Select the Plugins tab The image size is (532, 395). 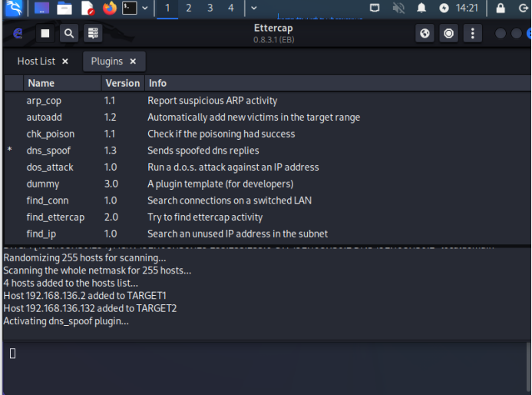coord(107,61)
